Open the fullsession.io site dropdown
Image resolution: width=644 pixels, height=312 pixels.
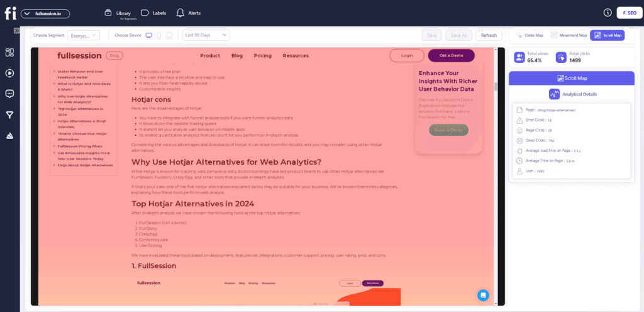tap(45, 13)
